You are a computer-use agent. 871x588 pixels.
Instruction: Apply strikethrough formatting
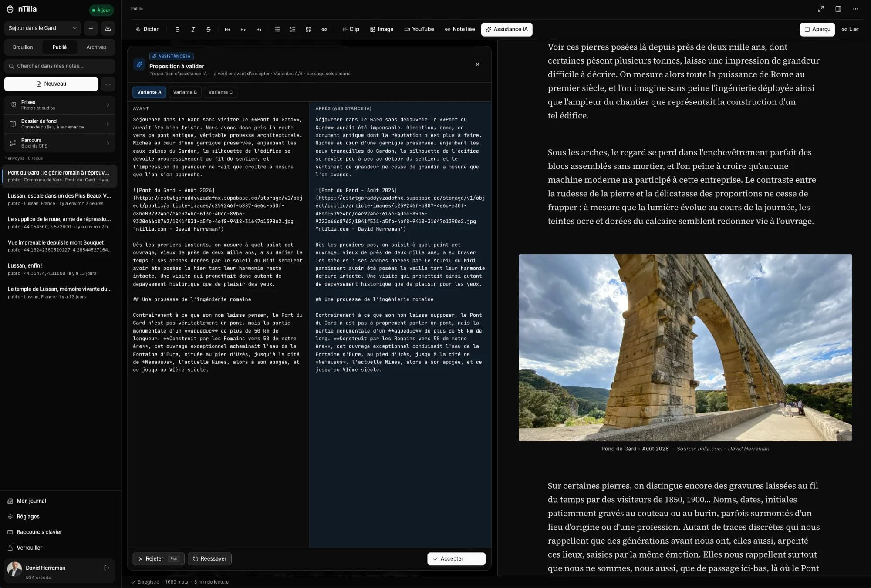tap(209, 29)
